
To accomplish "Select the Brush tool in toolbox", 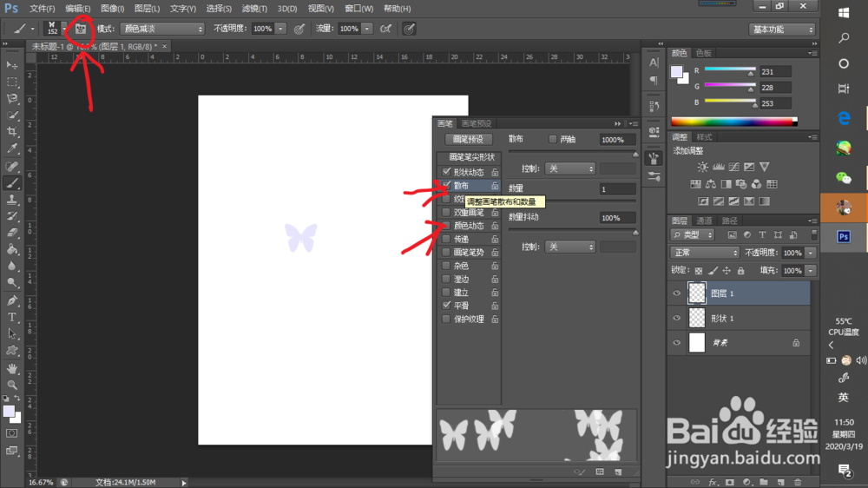I will point(11,183).
